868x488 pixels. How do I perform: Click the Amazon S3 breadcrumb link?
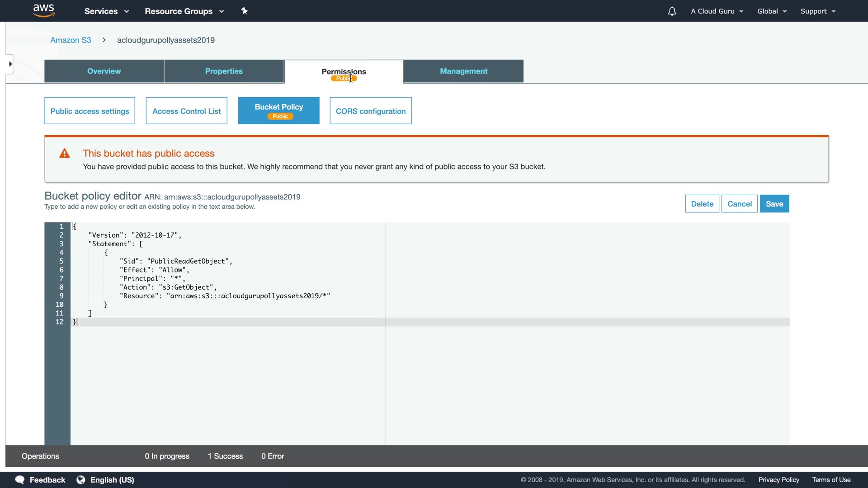tap(71, 40)
